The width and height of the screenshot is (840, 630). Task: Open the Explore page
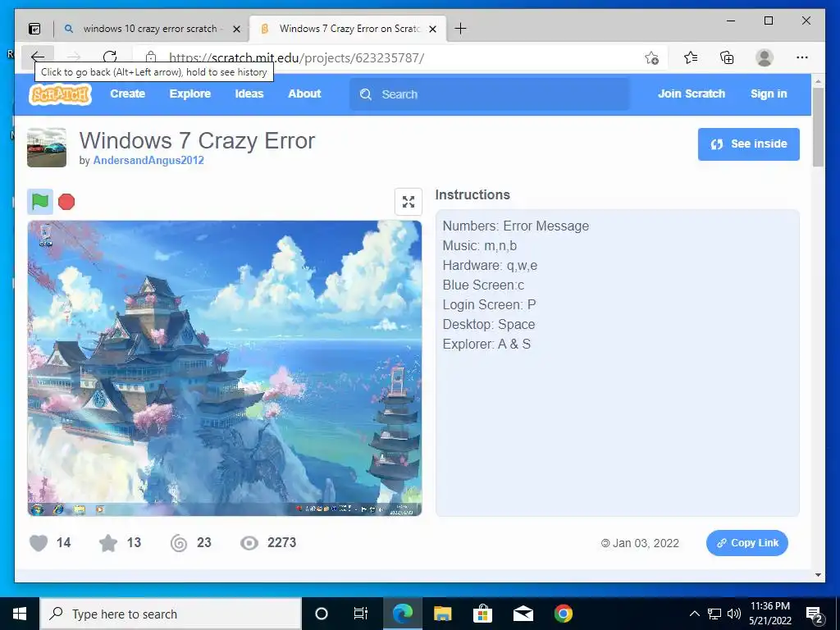[x=190, y=94]
